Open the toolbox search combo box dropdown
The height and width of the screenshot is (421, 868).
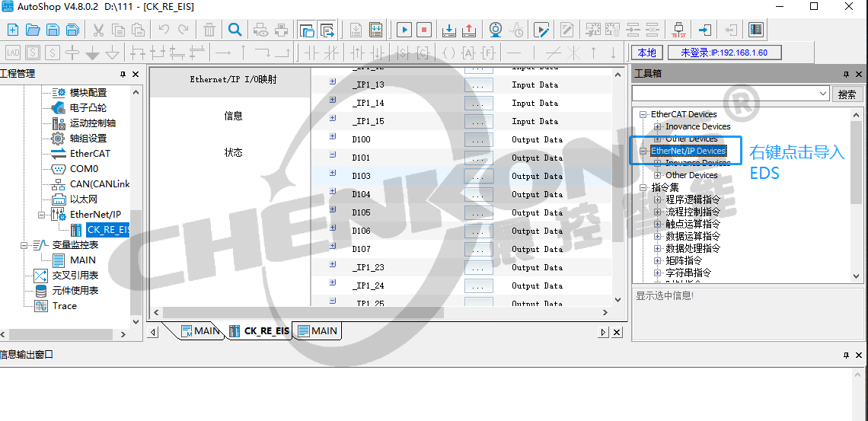(823, 94)
